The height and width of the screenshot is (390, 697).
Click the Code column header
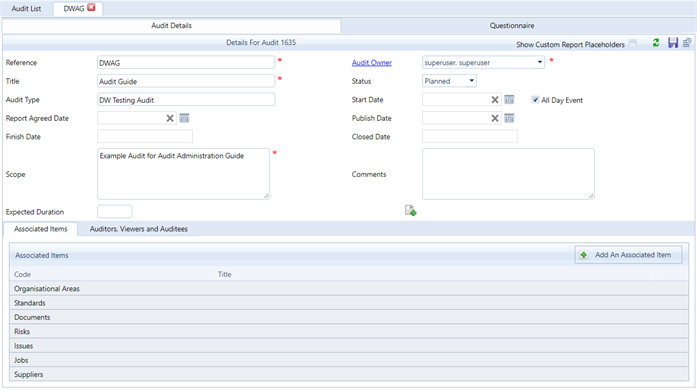[x=112, y=274]
